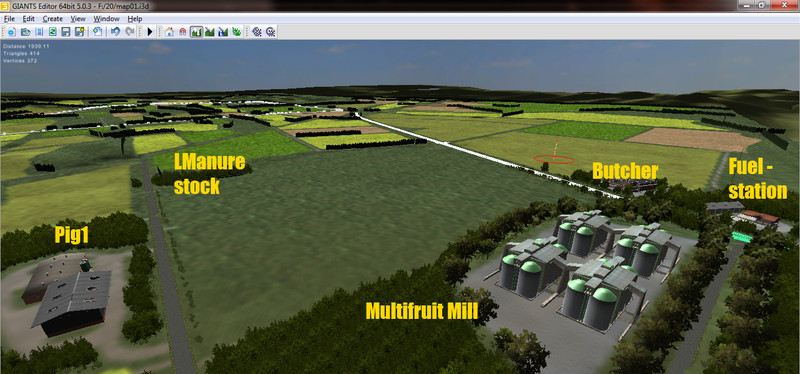Click the New scene icon
Image resolution: width=800 pixels, height=374 pixels.
click(x=11, y=32)
